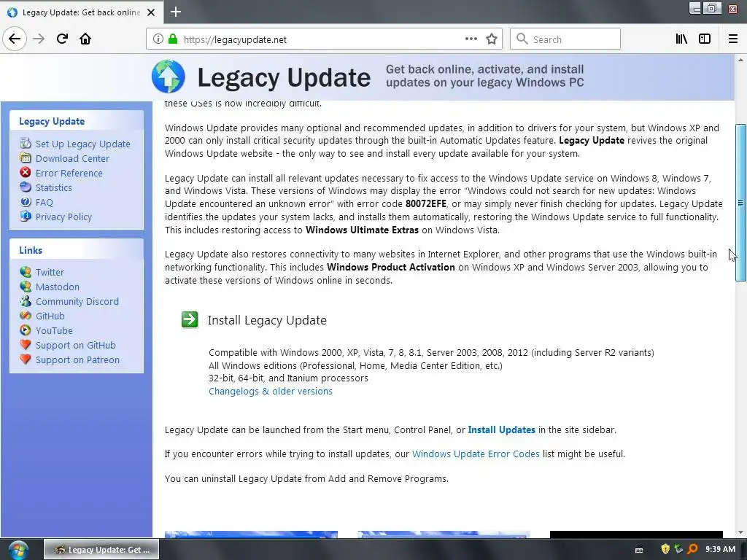Open a new tab with plus button
This screenshot has width=747, height=560.
(176, 12)
